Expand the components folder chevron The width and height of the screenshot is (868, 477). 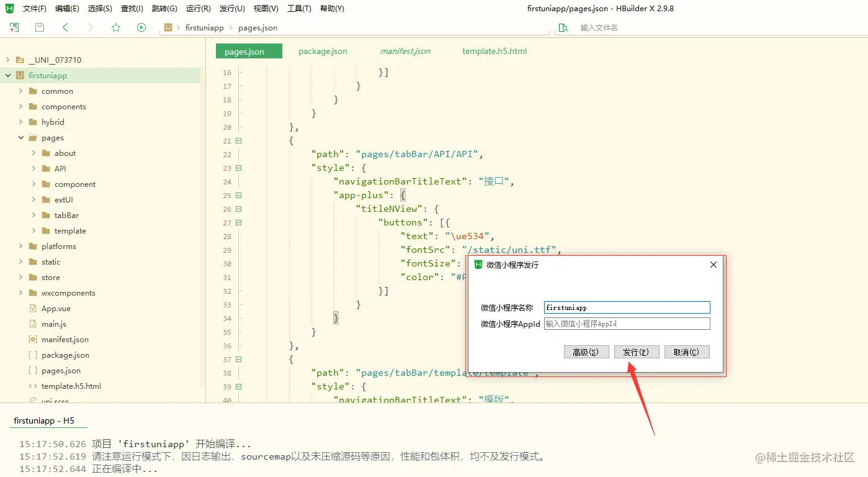pyautogui.click(x=21, y=107)
